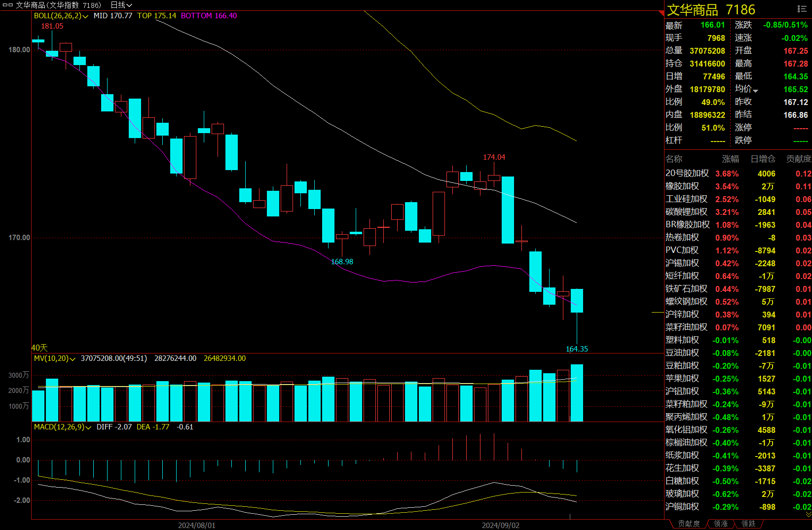Screen dimensions: 812x530
Task: Click the 168.98 low price marker
Action: [x=342, y=262]
